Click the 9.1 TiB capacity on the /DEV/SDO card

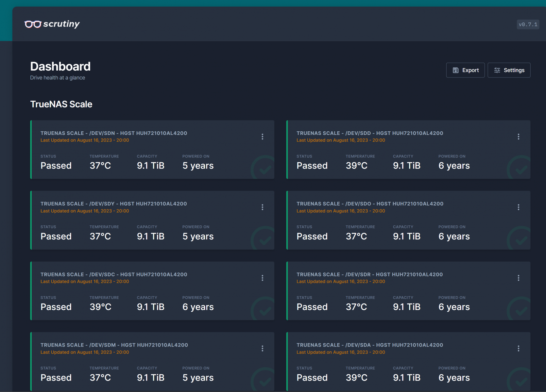pyautogui.click(x=407, y=236)
